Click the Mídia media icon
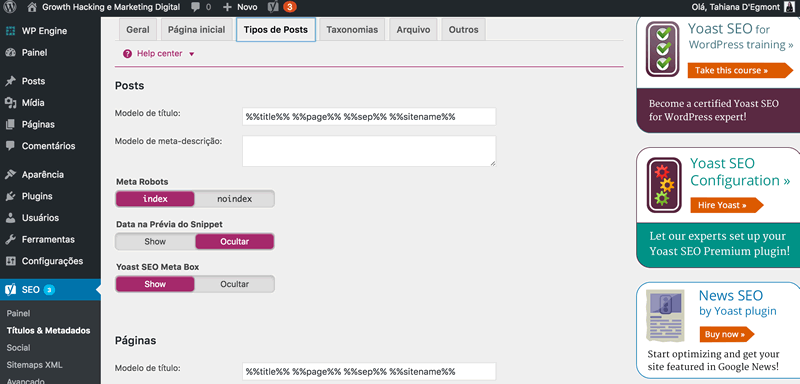 10,103
